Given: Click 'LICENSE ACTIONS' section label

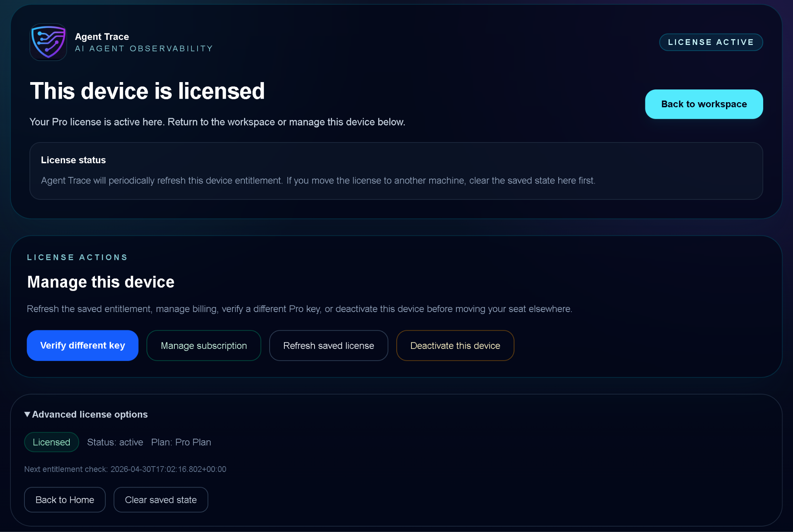Looking at the screenshot, I should [x=77, y=257].
